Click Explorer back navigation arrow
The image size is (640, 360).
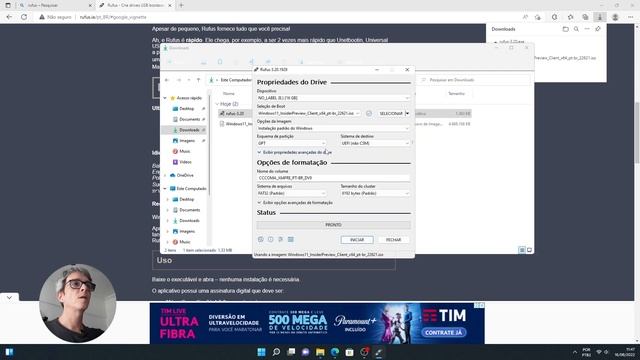[167, 80]
